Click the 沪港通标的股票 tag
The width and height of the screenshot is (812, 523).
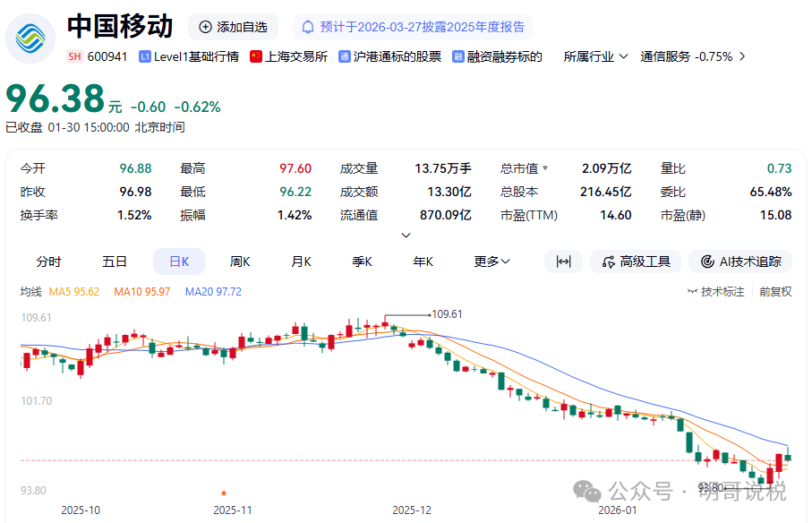tap(390, 56)
